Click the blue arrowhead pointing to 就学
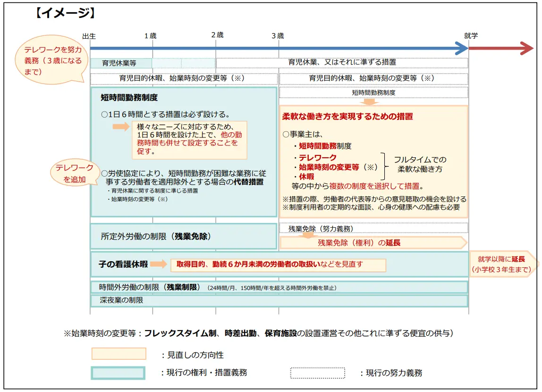This screenshot has height=392, width=542. pos(461,48)
